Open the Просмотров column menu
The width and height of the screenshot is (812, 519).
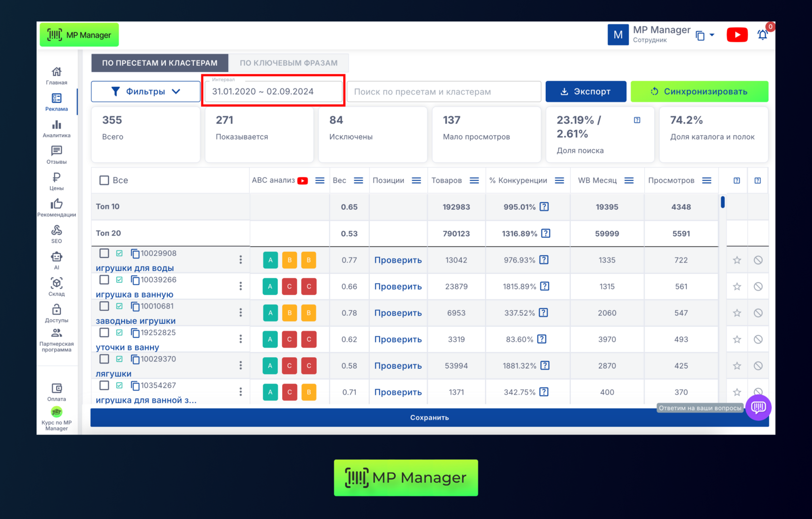coord(707,180)
